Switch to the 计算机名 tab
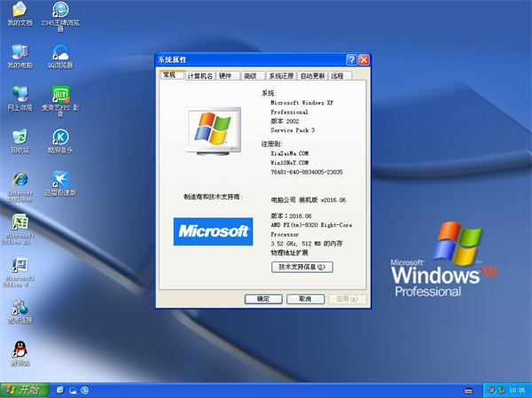 coord(200,76)
